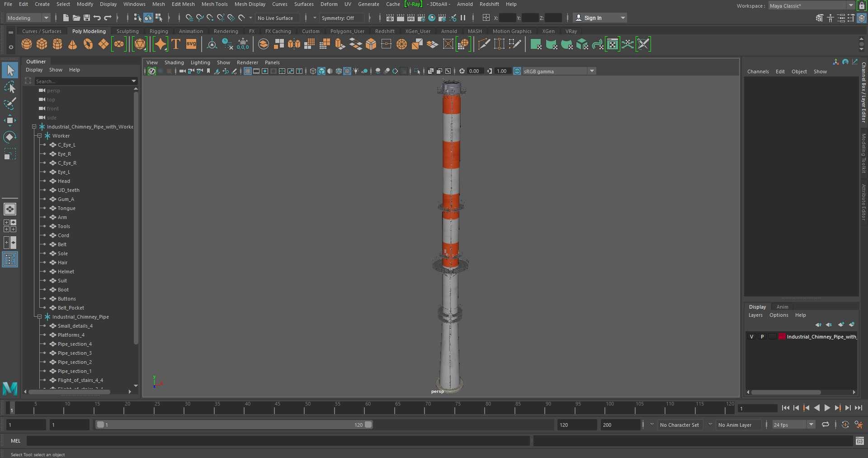The image size is (868, 458).
Task: Create a polygon cube from the shelf
Action: click(x=42, y=44)
